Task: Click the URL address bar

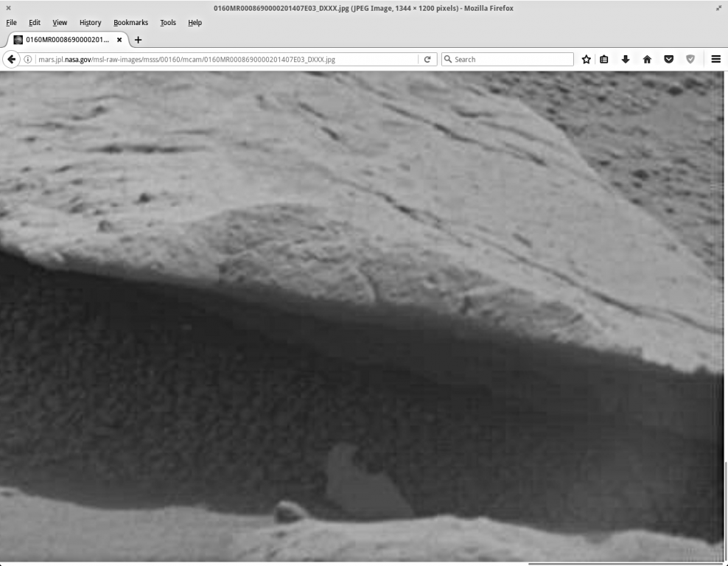Action: click(x=221, y=59)
